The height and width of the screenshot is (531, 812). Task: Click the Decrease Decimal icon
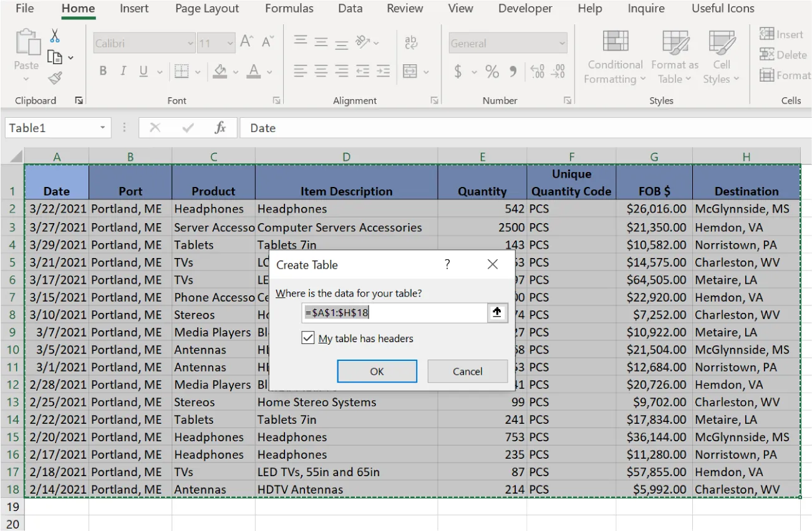coord(557,71)
